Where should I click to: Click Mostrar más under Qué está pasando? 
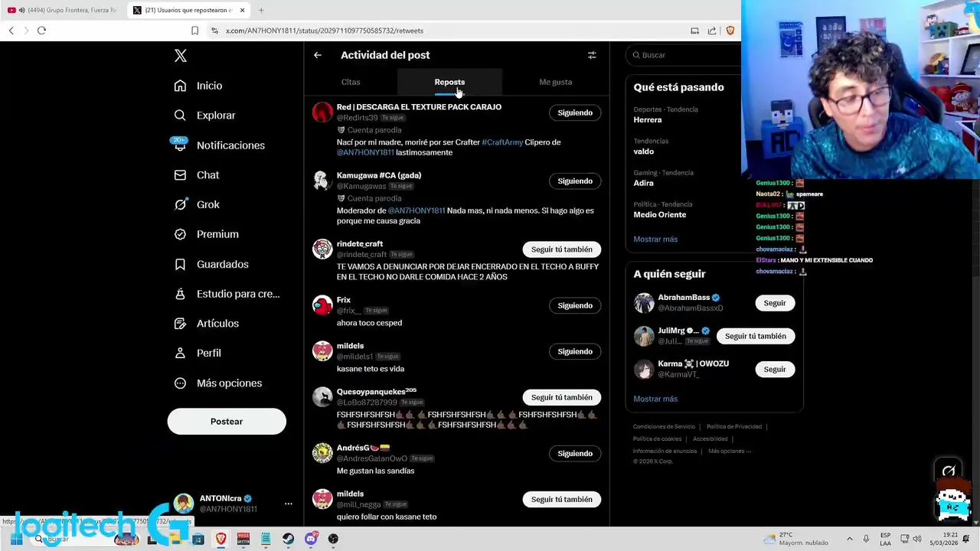click(x=655, y=239)
